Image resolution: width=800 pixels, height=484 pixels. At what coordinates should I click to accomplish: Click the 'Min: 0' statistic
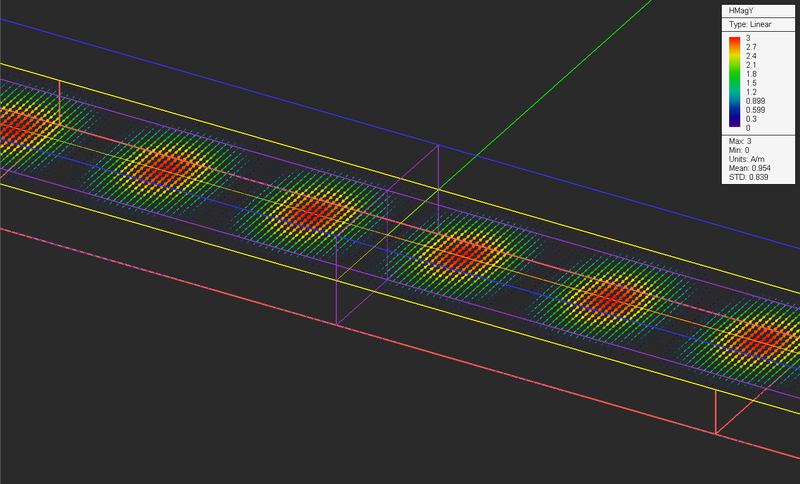739,150
